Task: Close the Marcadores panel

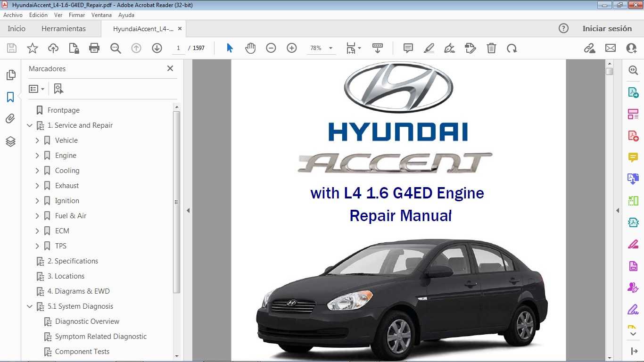Action: tap(170, 68)
